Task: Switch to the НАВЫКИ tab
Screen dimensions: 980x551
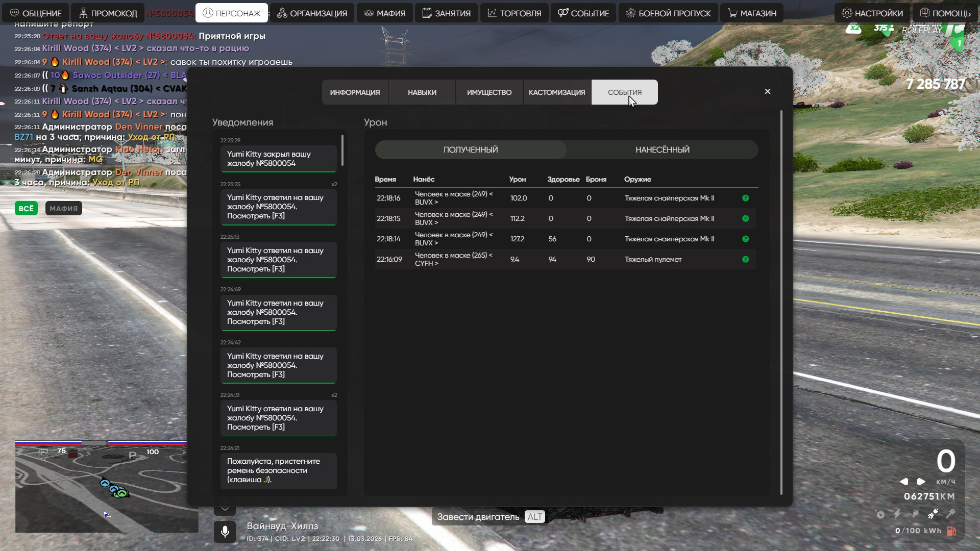Action: click(x=422, y=92)
